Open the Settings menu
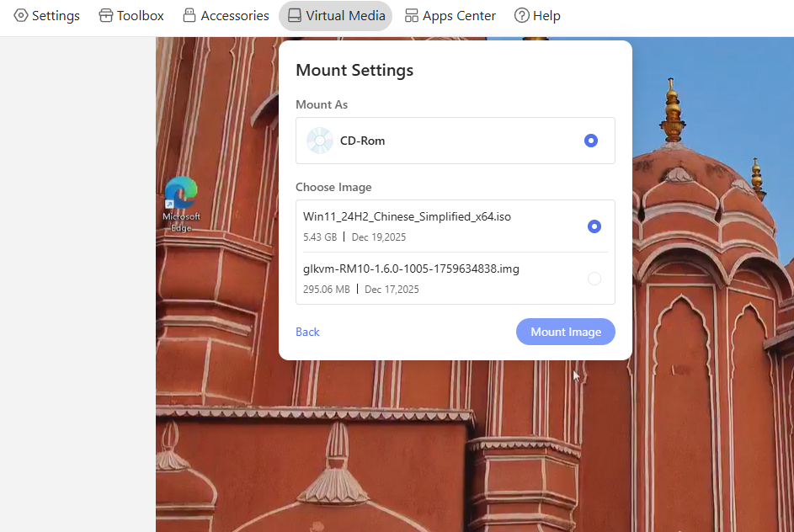Screen dimensions: 794x532 46,15
